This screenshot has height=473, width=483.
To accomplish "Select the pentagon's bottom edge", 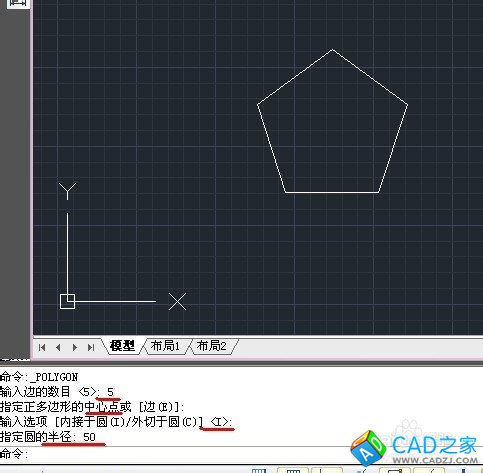I will tap(332, 192).
